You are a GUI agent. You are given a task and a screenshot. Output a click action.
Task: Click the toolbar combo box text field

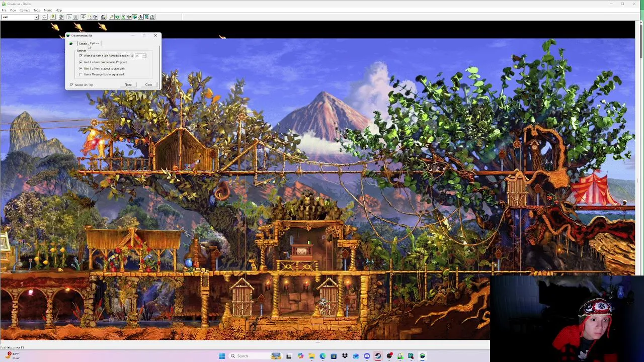(18, 17)
